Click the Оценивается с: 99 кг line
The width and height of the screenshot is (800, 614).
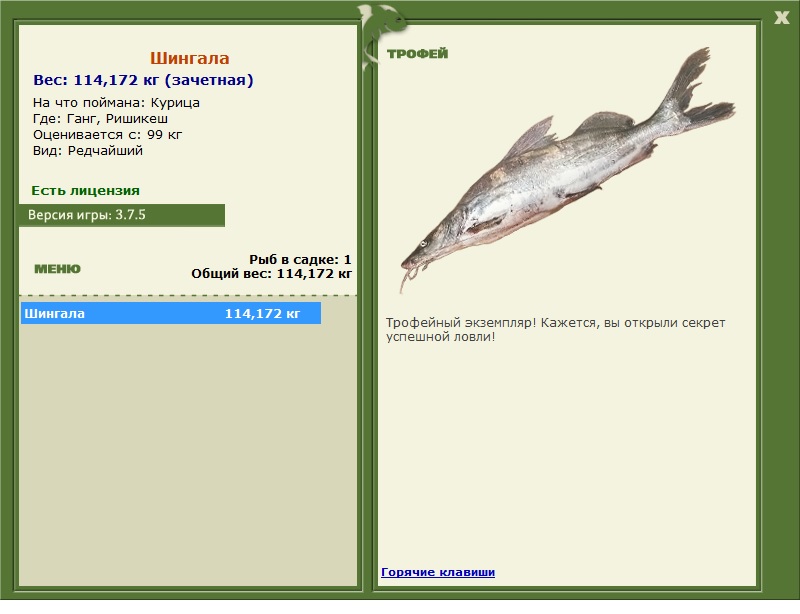pyautogui.click(x=108, y=135)
